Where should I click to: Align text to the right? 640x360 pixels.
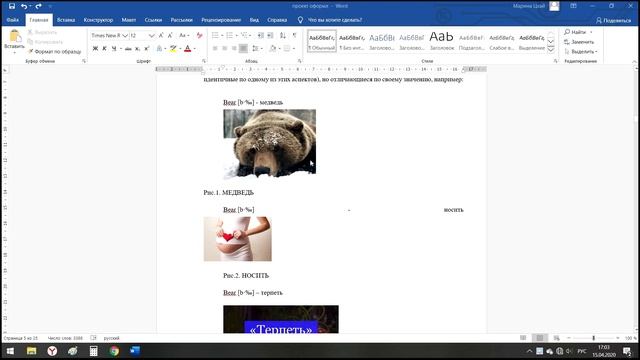click(234, 49)
